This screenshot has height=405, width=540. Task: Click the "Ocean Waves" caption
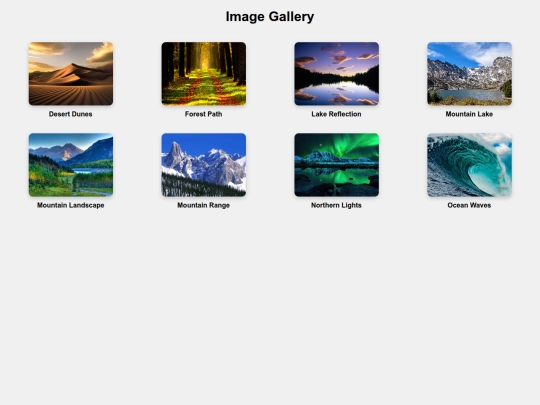coord(469,205)
